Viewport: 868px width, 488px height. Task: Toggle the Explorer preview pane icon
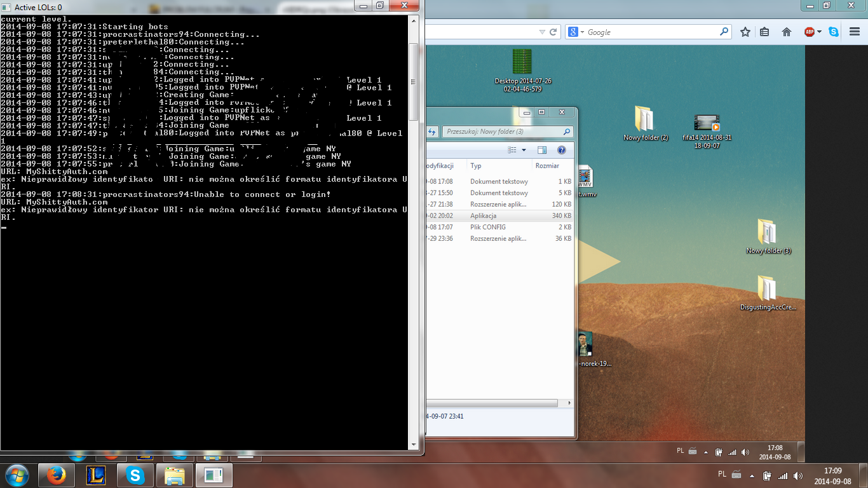tap(542, 150)
